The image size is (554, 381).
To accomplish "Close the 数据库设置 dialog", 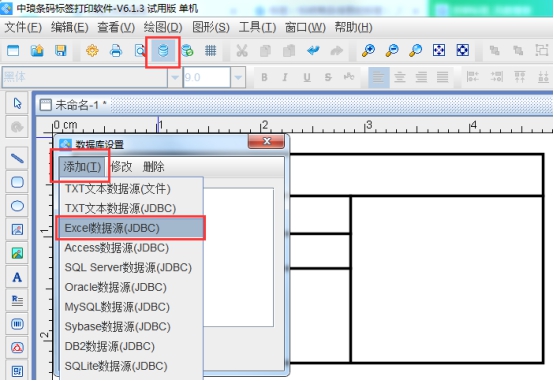I will pos(266,141).
